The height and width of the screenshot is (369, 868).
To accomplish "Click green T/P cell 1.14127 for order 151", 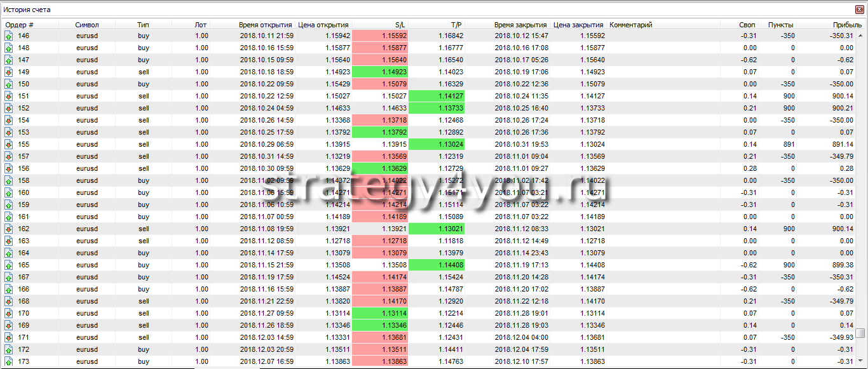I will [x=436, y=96].
